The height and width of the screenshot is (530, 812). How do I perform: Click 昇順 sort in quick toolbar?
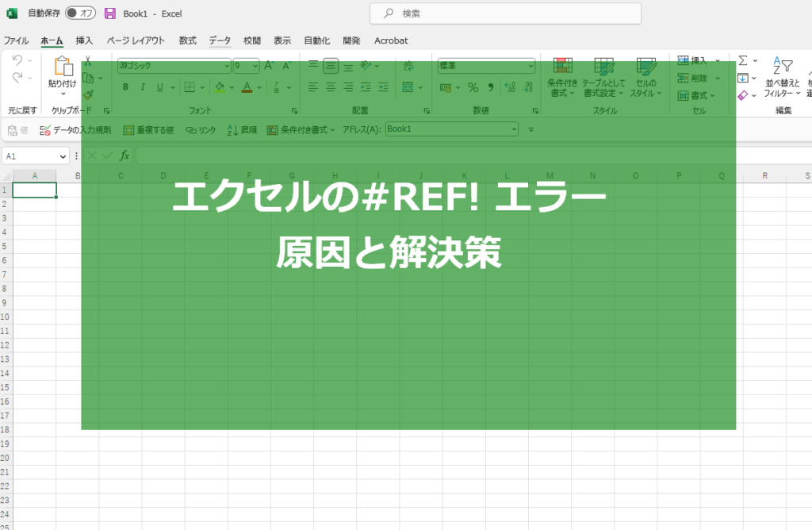point(242,130)
